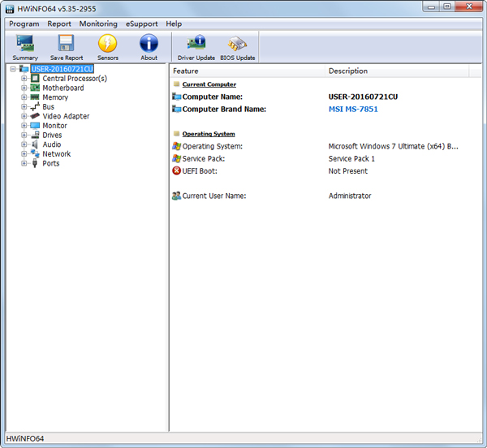Expand the Audio node
This screenshot has width=487, height=448.
click(x=24, y=144)
